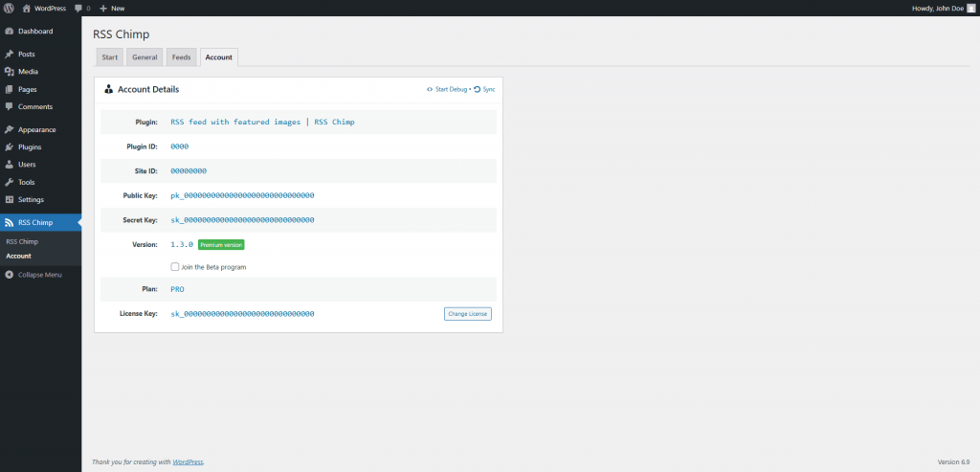
Task: Click the RSS Chimp feed icon in sidebar
Action: tap(10, 223)
